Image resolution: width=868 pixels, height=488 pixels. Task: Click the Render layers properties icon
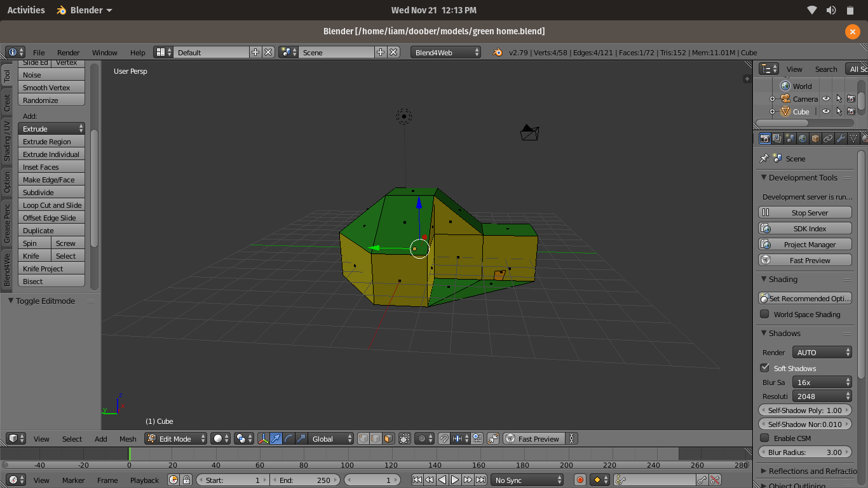click(x=777, y=139)
